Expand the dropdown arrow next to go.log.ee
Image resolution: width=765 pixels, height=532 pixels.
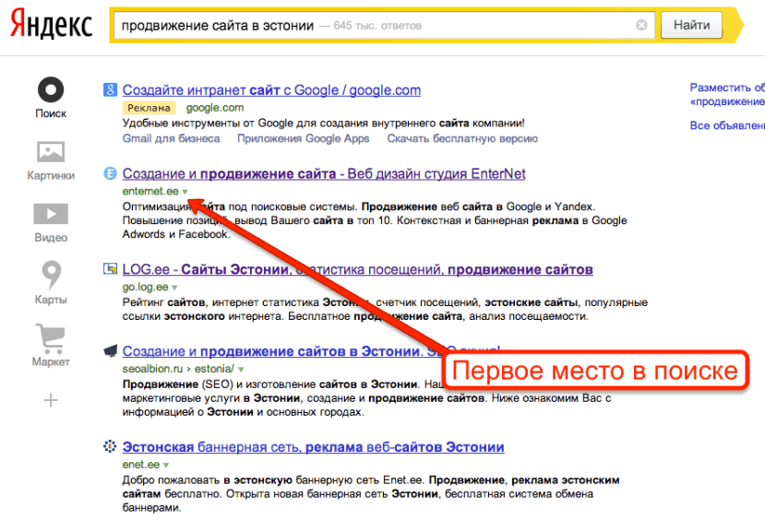point(174,288)
